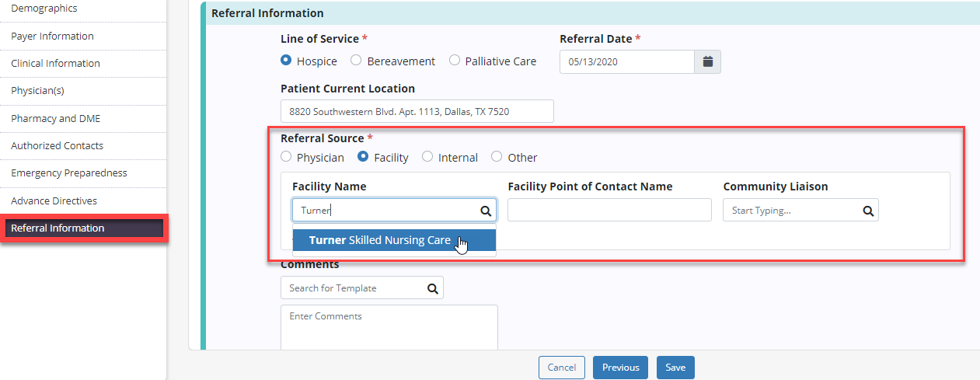Select Other as referral source
The image size is (980, 380).
(x=497, y=157)
